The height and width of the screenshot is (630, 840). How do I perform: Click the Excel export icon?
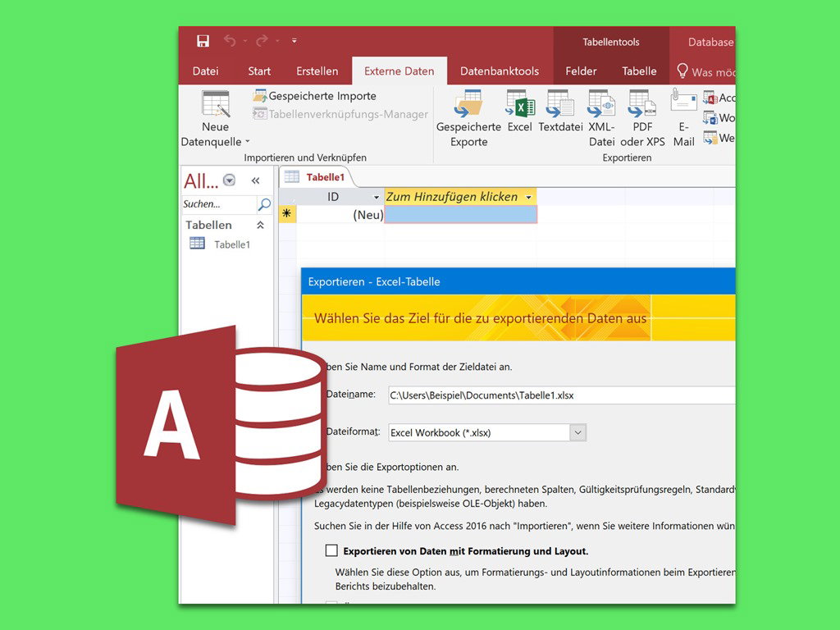coord(520,105)
